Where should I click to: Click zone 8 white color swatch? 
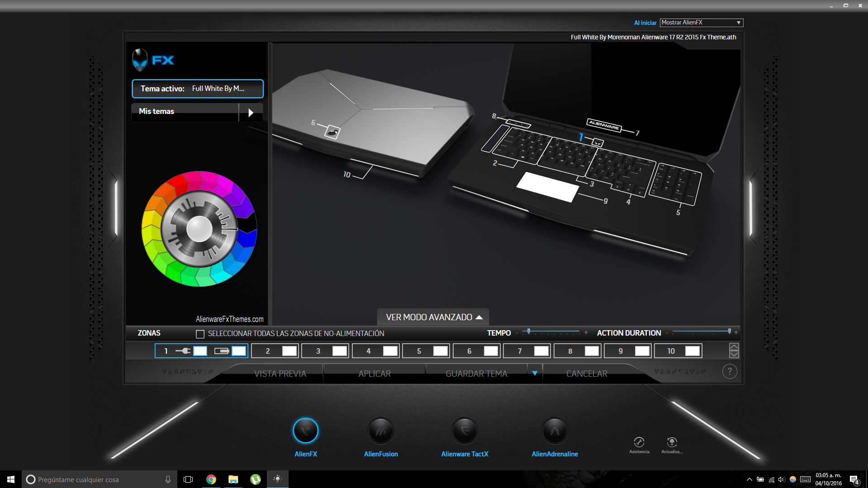(592, 351)
